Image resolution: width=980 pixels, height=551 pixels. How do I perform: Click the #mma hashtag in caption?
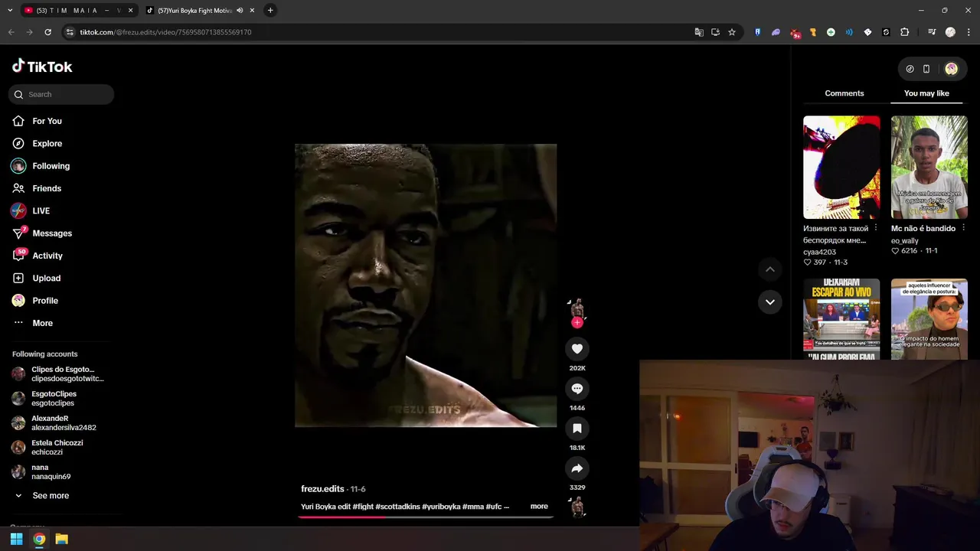(x=472, y=507)
